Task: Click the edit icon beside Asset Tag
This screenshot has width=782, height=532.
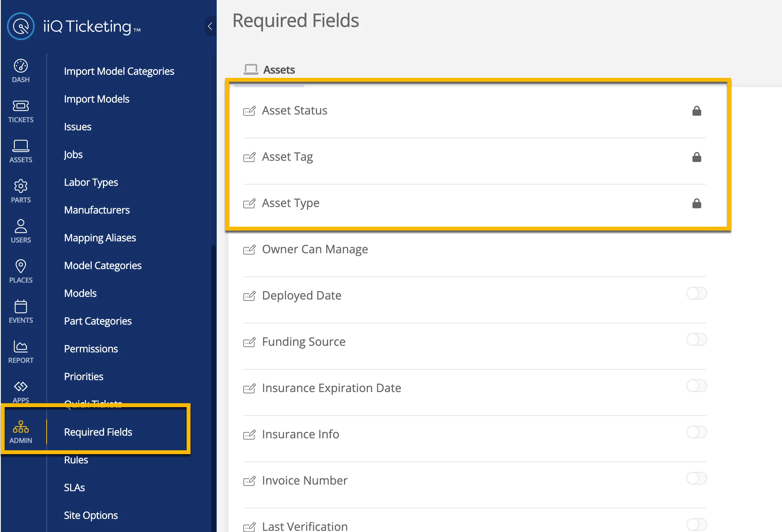Action: tap(249, 157)
